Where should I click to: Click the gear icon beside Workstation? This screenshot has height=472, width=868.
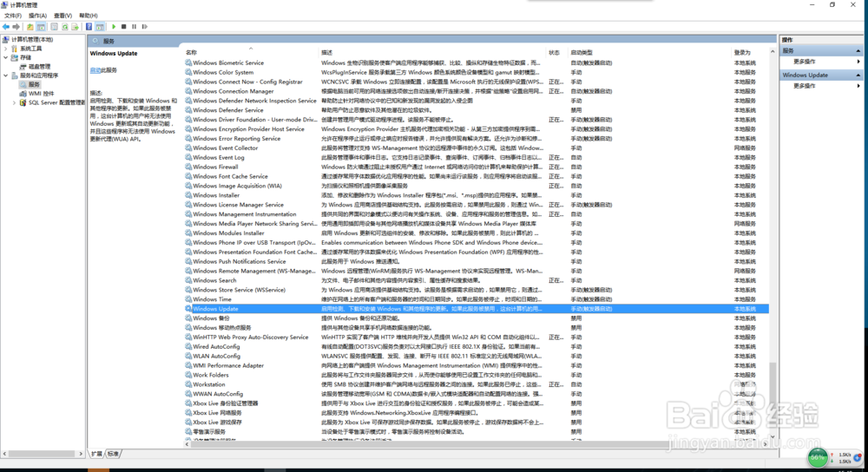point(188,384)
